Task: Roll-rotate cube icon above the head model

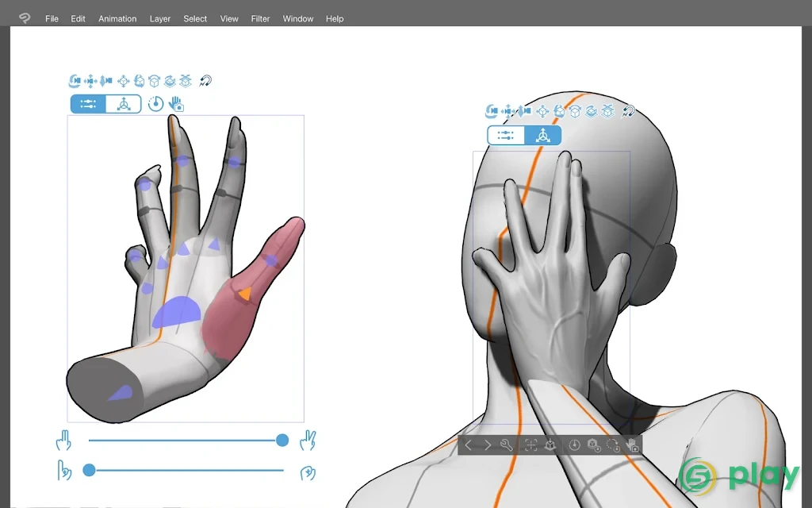Action: (575, 111)
